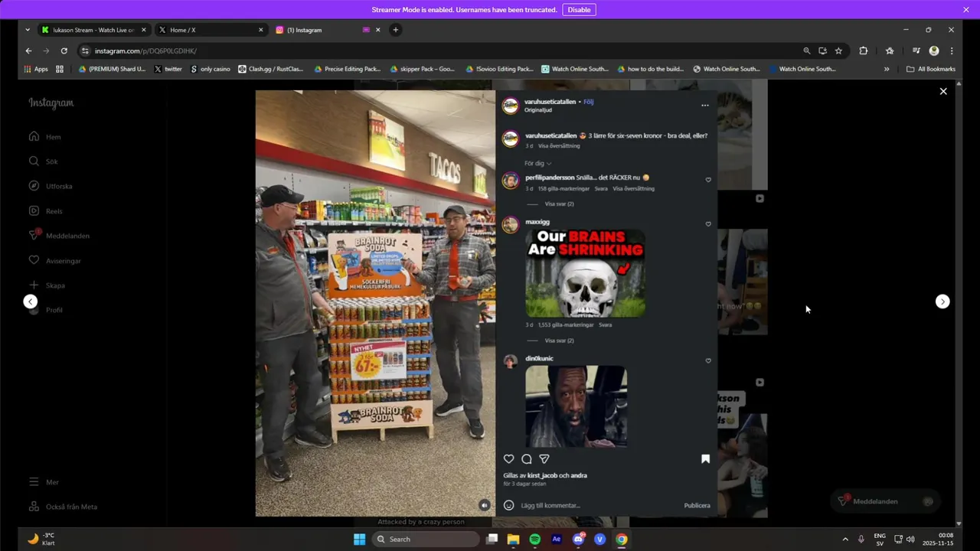
Task: Go to next post with right arrow
Action: (942, 302)
